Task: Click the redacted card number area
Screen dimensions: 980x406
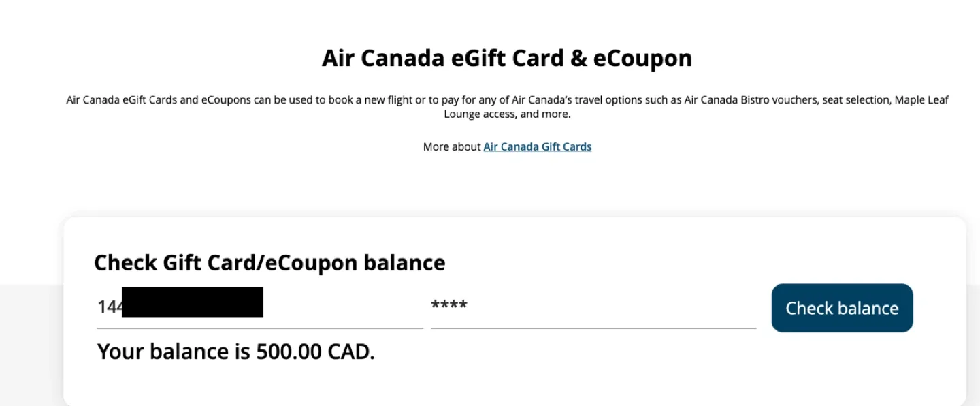Action: tap(193, 302)
